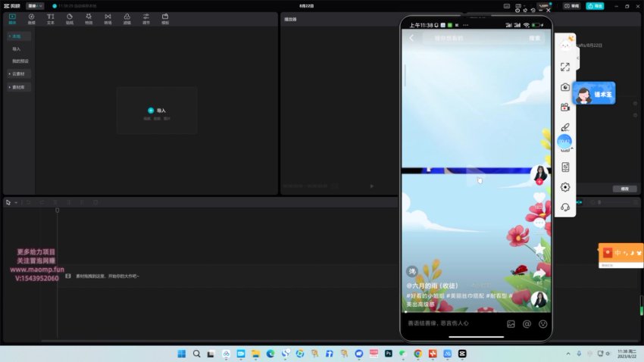Open the menu dropdown beside the 剪映 logo
This screenshot has width=644, height=362.
35,5
